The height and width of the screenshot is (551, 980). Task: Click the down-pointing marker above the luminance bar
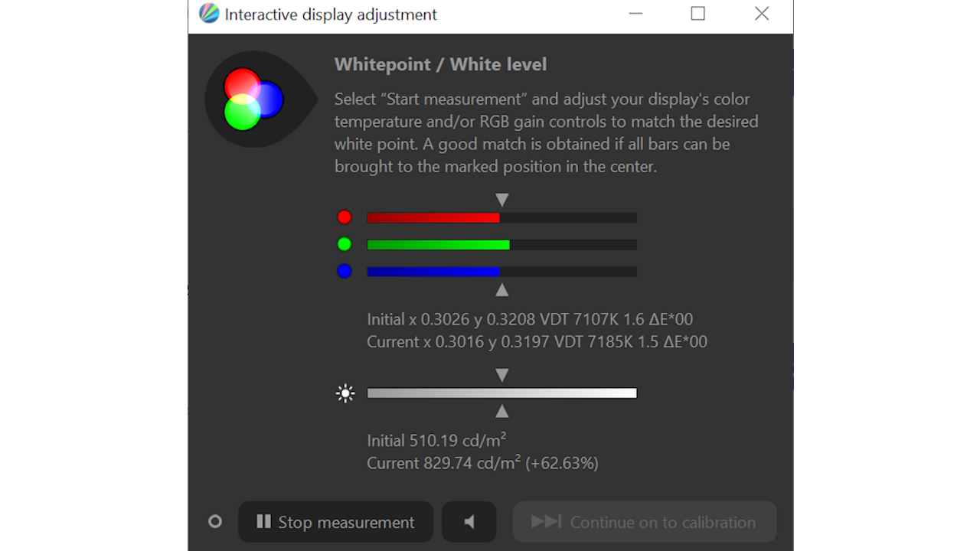click(x=501, y=375)
